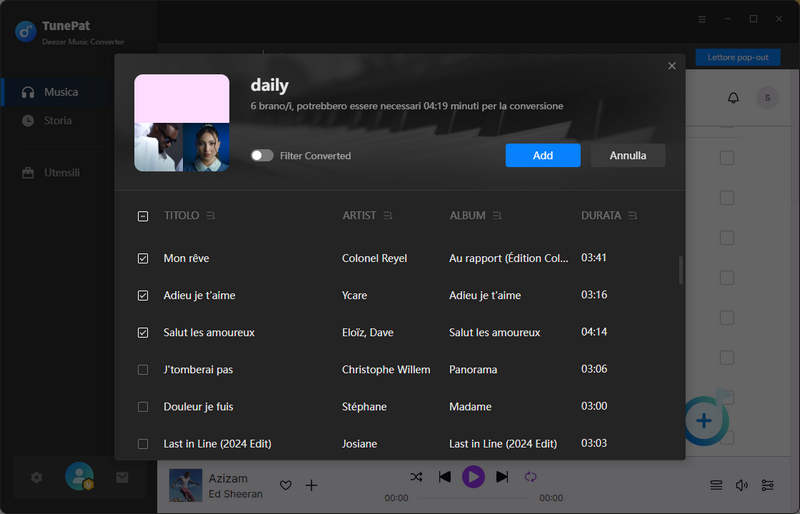Click the track list scrollbar
800x514 pixels.
point(681,271)
